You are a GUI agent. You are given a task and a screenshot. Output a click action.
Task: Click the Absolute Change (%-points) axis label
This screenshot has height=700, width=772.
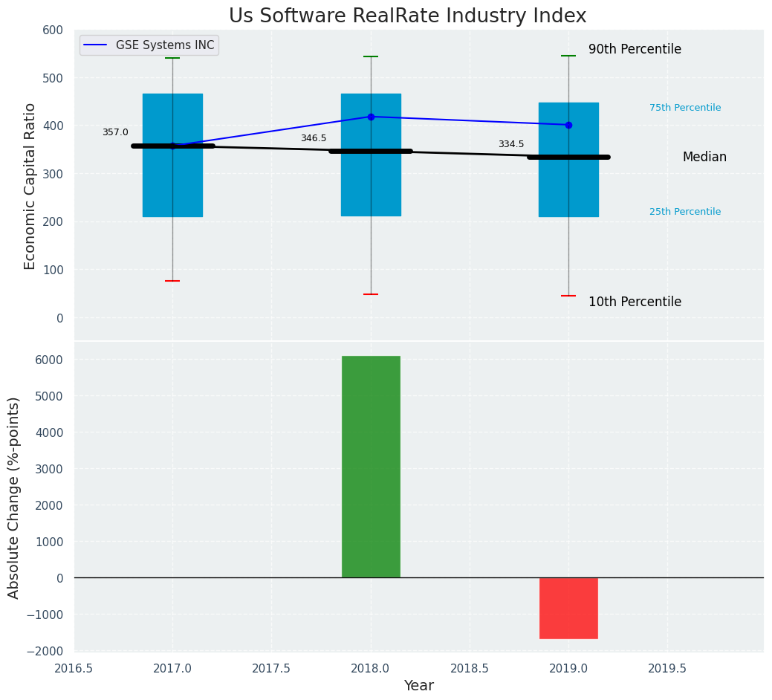[x=14, y=497]
